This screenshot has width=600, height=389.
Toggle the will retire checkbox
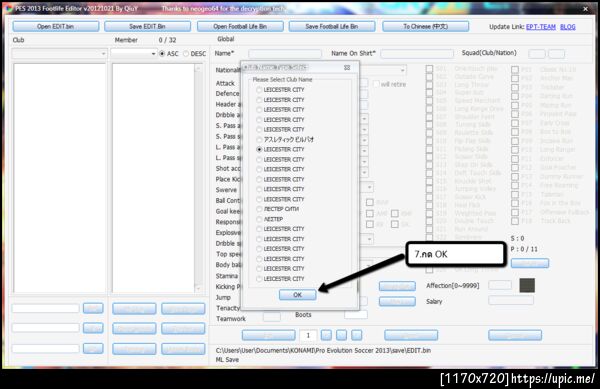click(x=376, y=84)
